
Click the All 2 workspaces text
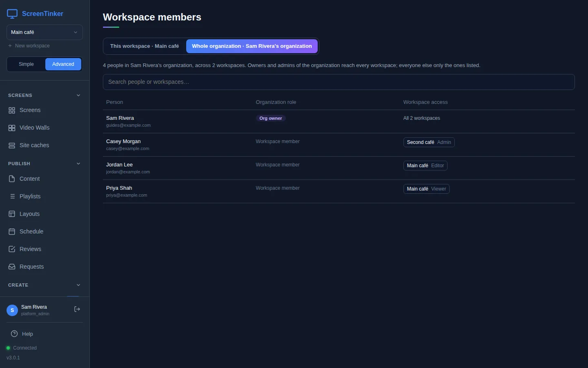(x=422, y=118)
